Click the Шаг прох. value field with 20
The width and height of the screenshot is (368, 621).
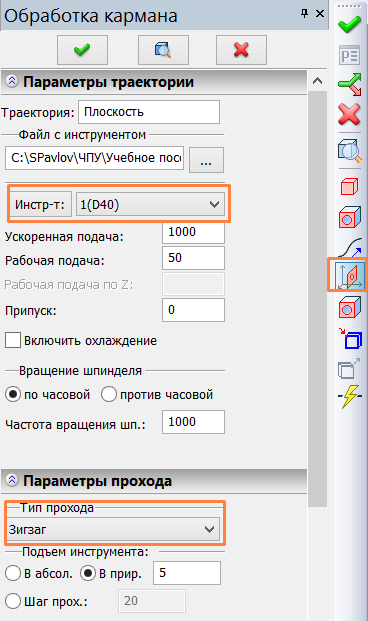point(152,601)
